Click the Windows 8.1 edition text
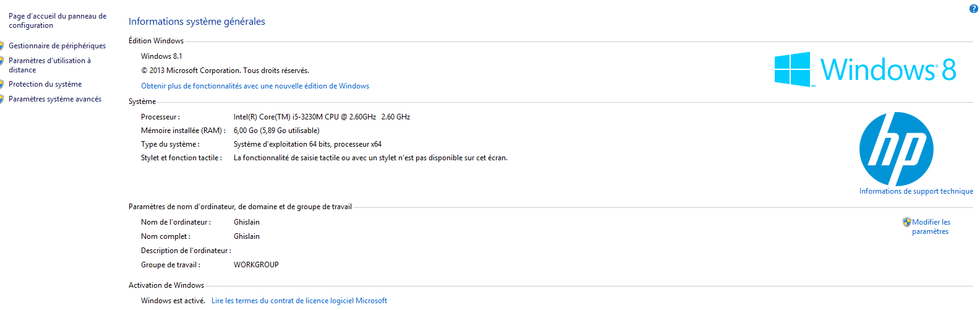980x310 pixels. [161, 56]
